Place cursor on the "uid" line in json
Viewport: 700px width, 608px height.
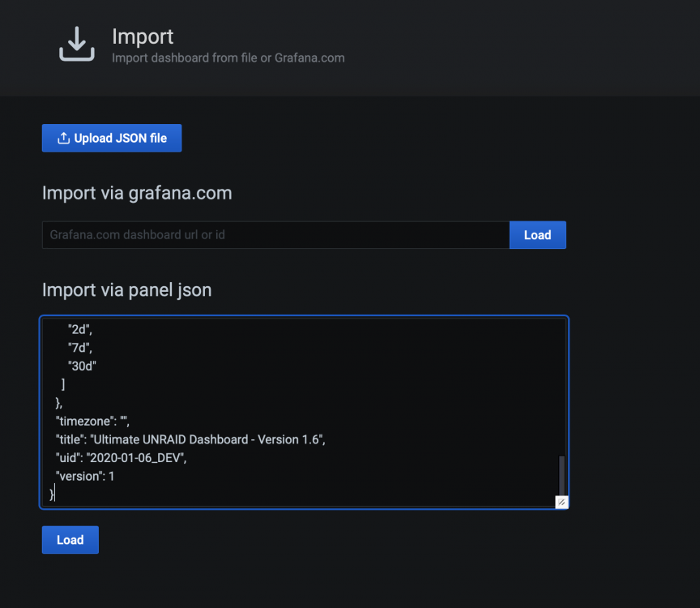coord(121,458)
